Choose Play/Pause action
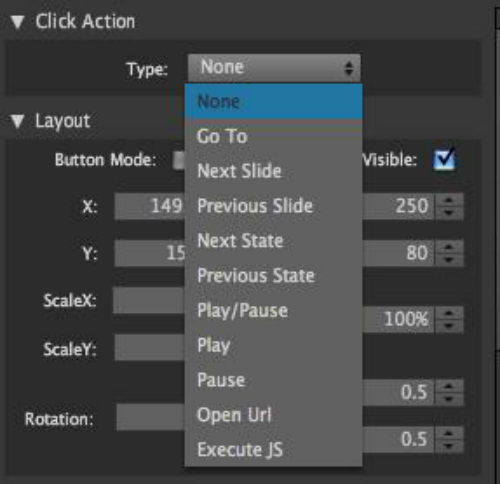The height and width of the screenshot is (484, 500). pyautogui.click(x=273, y=311)
